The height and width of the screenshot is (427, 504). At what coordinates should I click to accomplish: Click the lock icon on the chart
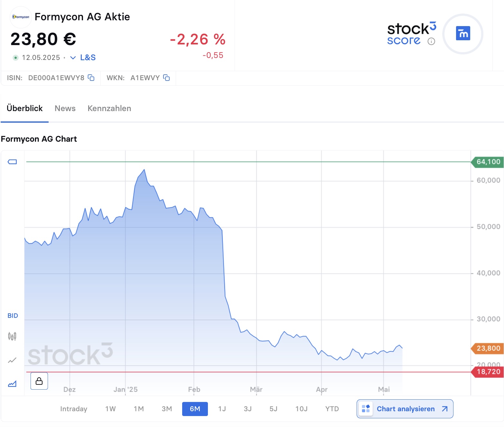(x=39, y=381)
